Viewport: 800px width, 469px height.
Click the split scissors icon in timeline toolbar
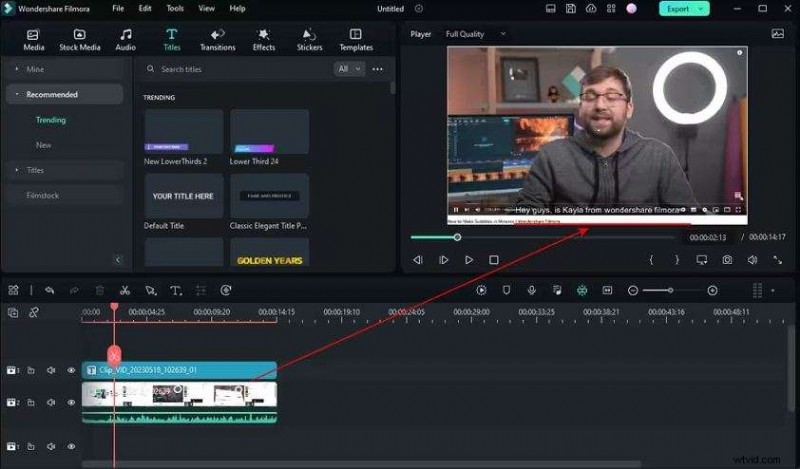point(124,290)
